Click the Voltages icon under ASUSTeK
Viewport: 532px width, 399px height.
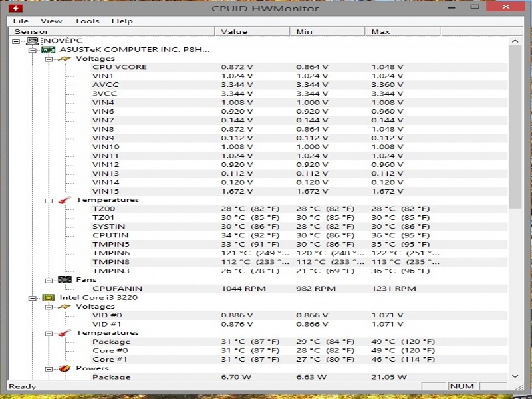pos(65,59)
